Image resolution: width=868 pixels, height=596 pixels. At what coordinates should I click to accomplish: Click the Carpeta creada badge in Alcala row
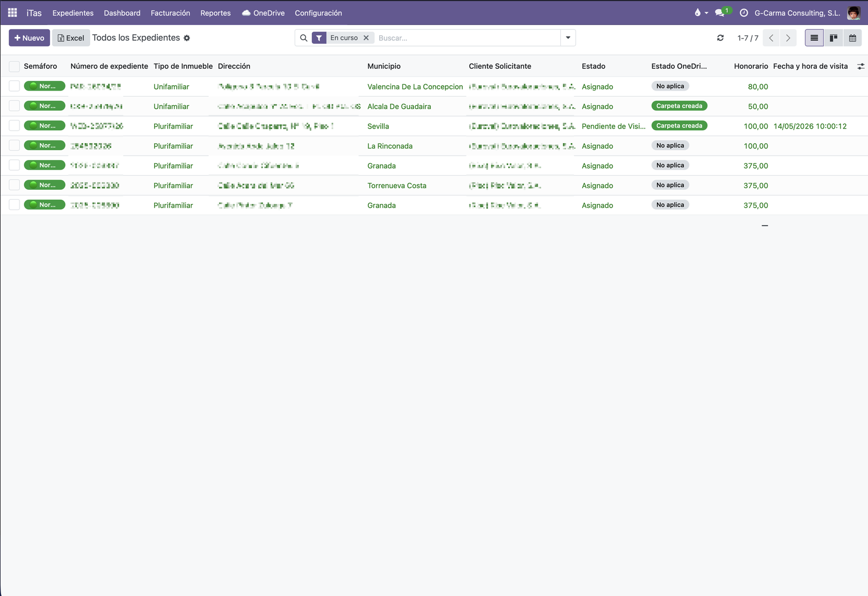click(679, 106)
